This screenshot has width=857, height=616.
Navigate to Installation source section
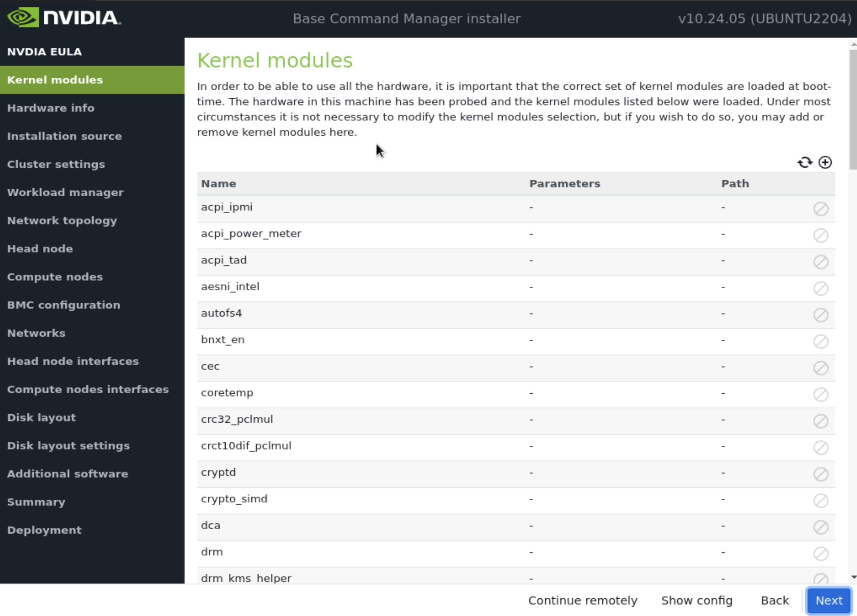pos(64,136)
